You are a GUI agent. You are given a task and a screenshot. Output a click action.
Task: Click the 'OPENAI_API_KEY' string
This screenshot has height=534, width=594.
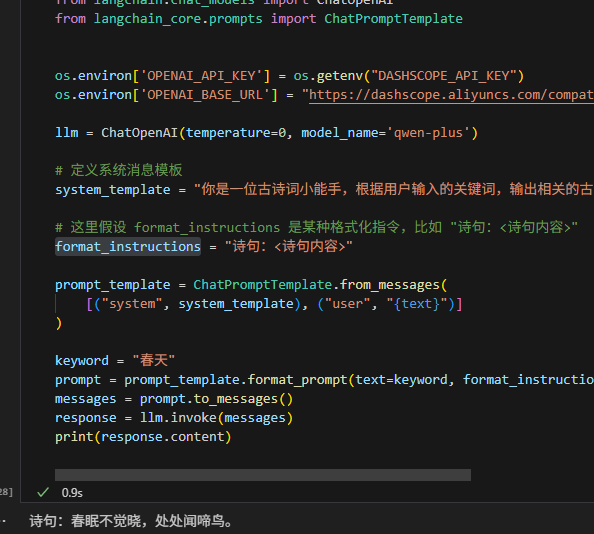(201, 76)
